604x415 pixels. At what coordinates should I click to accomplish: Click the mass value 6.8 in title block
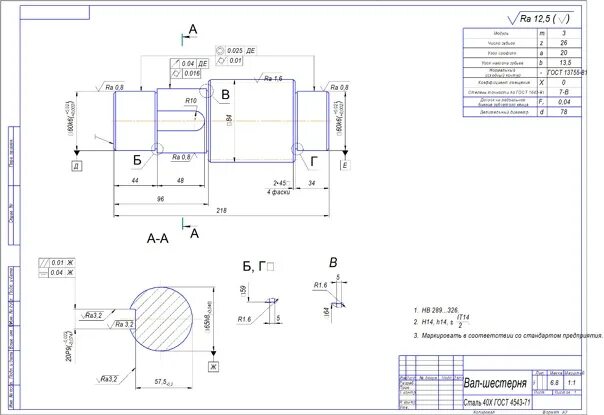(x=554, y=383)
